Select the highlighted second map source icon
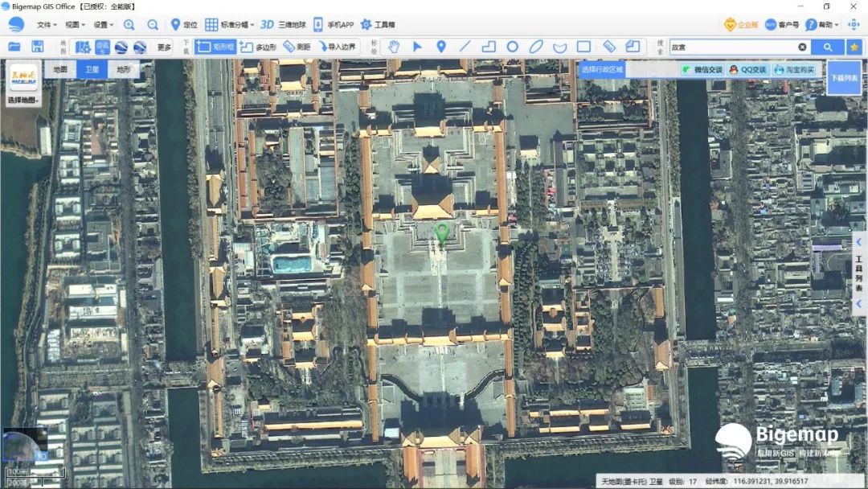 point(102,47)
